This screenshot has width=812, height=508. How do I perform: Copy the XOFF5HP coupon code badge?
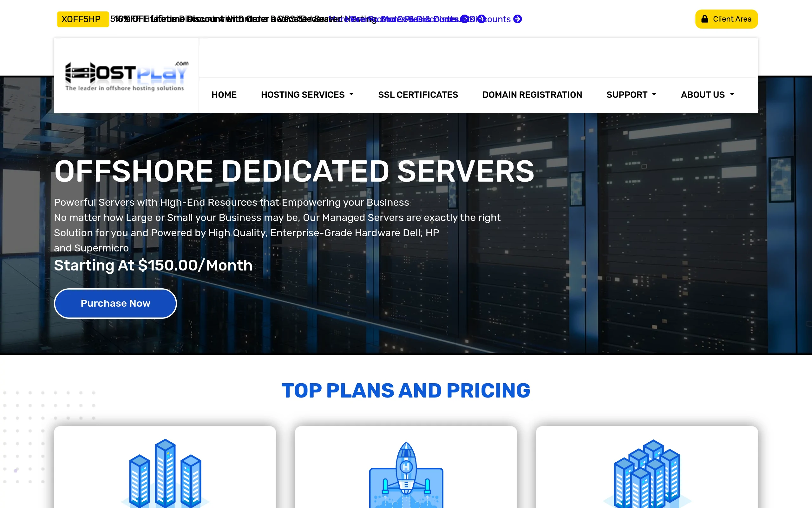click(x=82, y=19)
